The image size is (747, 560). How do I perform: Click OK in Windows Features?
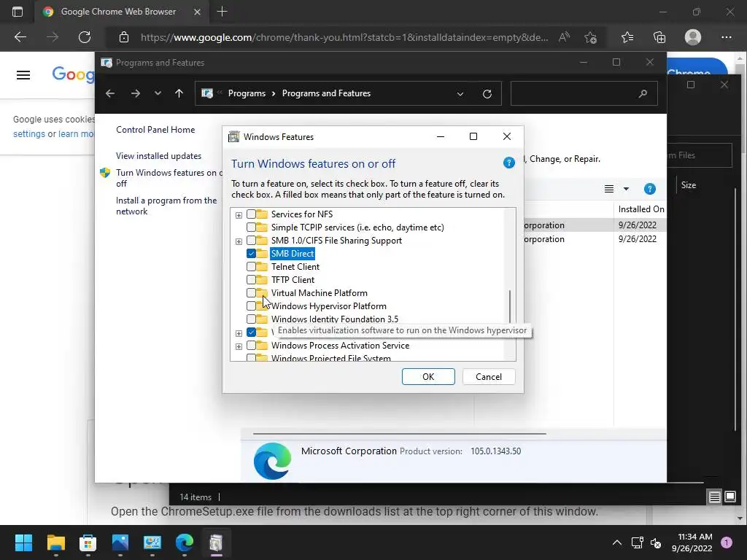click(x=428, y=377)
